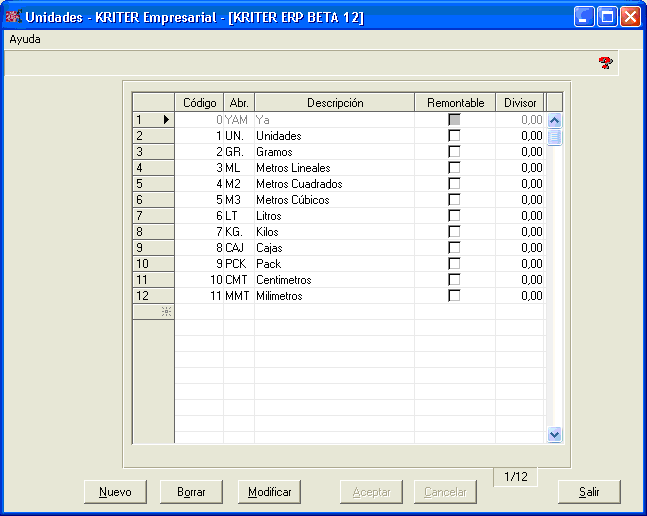
Task: Tick Remontable box for Metros Cúbicos
Action: [x=454, y=200]
